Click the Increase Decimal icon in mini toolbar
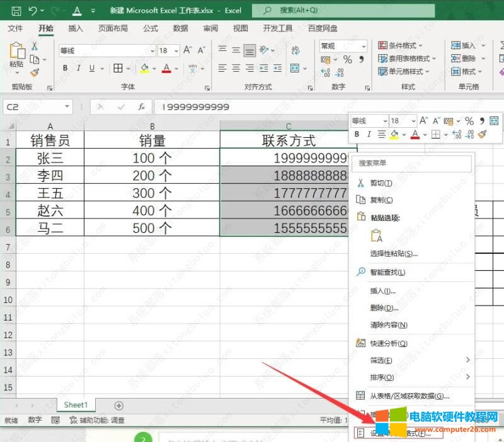Image resolution: width=504 pixels, height=442 pixels. pos(457,133)
